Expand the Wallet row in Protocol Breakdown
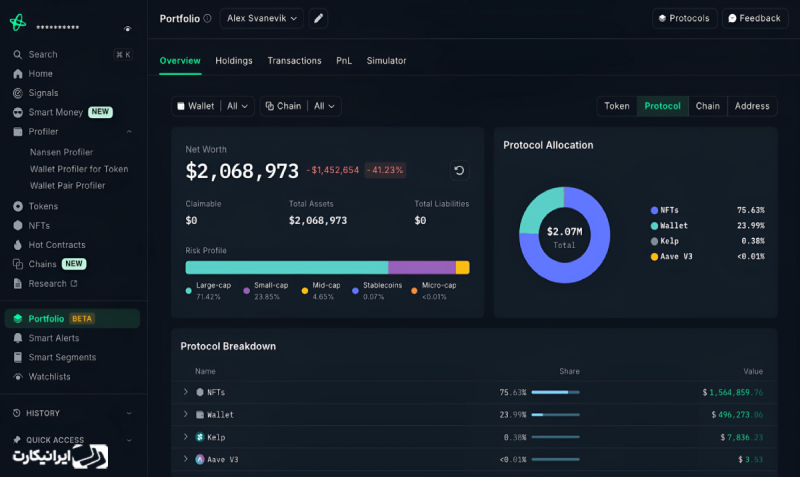The width and height of the screenshot is (800, 477). [x=186, y=414]
